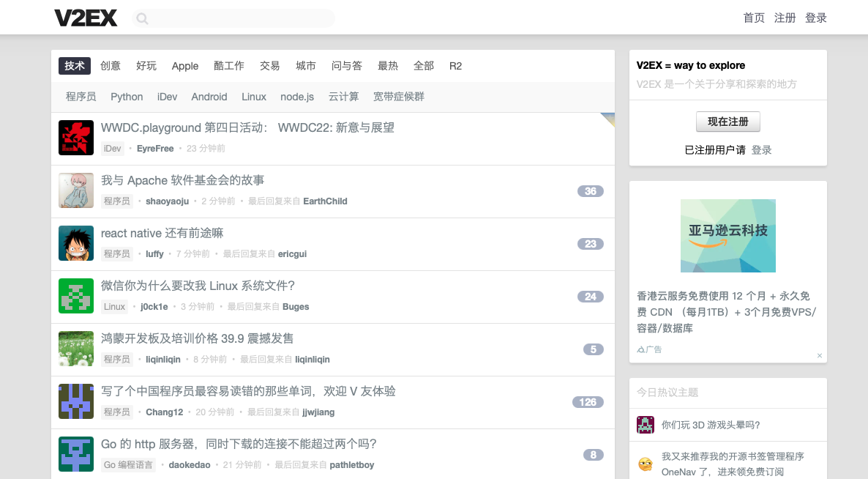Open reply count badge 8
Image resolution: width=868 pixels, height=479 pixels.
coord(593,455)
